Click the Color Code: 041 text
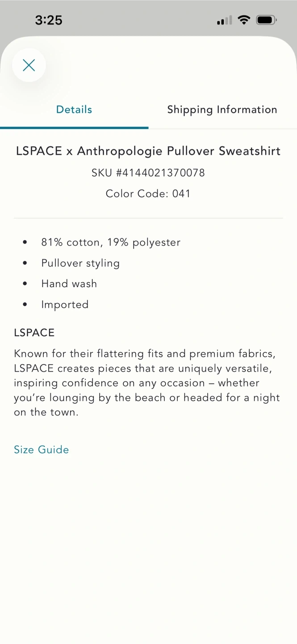This screenshot has width=297, height=644. pos(148,194)
